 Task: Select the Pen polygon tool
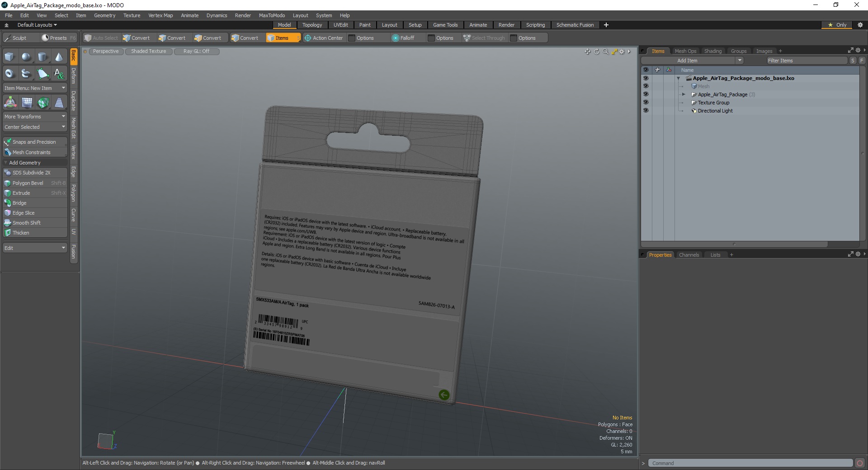pos(42,73)
